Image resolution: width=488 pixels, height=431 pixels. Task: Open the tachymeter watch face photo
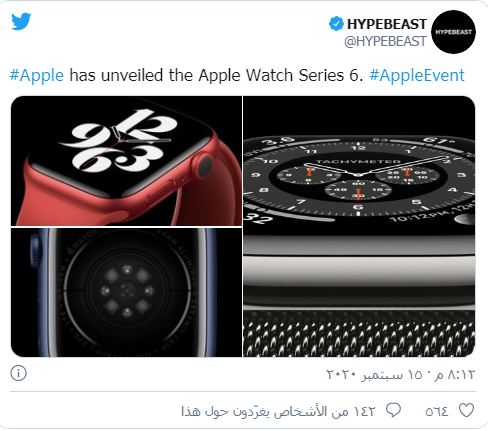pos(359,226)
